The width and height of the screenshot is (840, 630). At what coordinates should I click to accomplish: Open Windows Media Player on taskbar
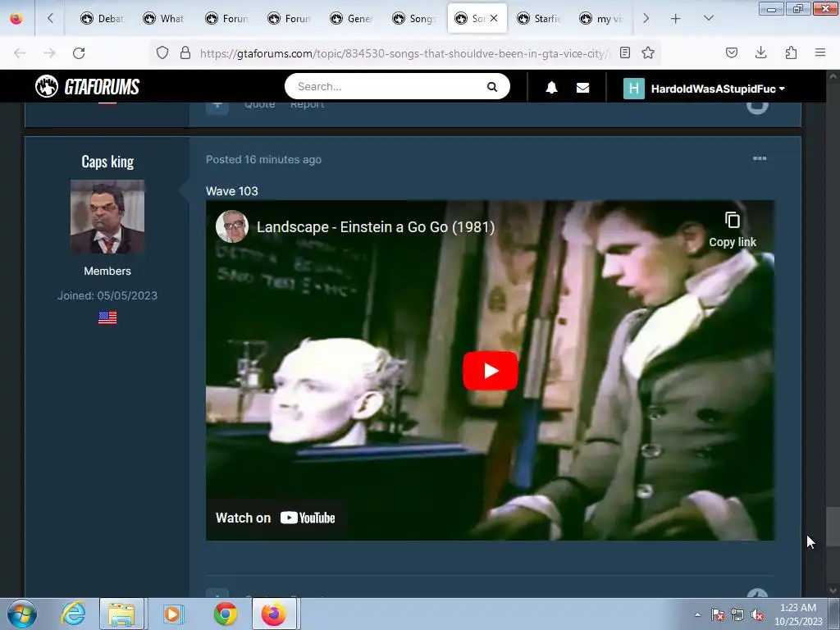pyautogui.click(x=172, y=614)
